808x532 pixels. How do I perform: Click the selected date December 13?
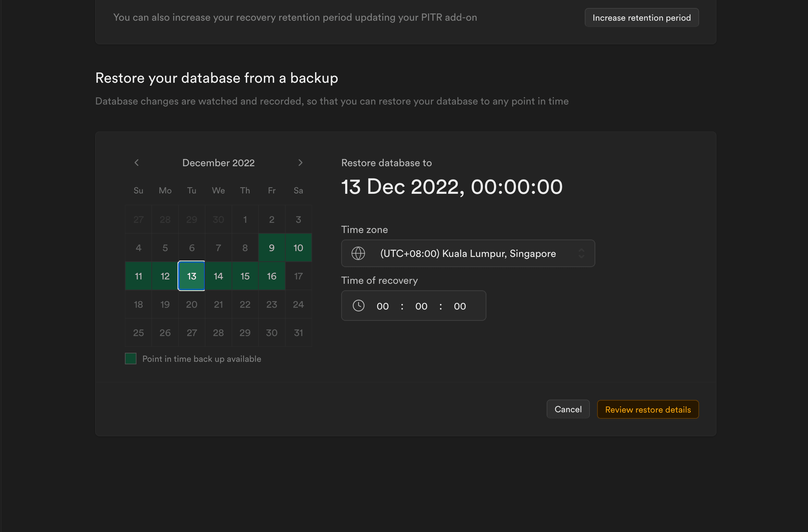point(191,276)
